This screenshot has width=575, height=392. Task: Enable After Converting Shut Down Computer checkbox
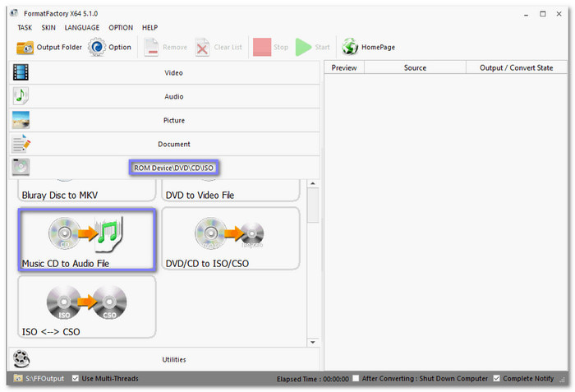pyautogui.click(x=356, y=378)
